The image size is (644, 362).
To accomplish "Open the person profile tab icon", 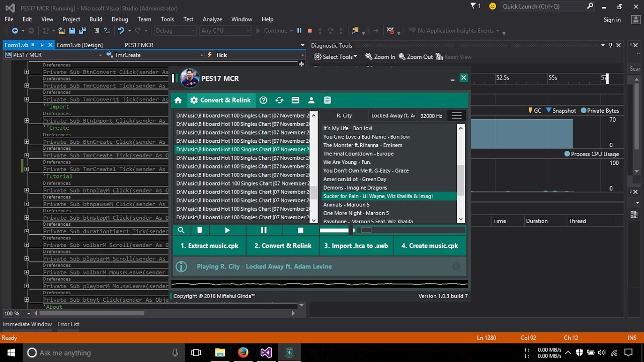I will pos(311,100).
